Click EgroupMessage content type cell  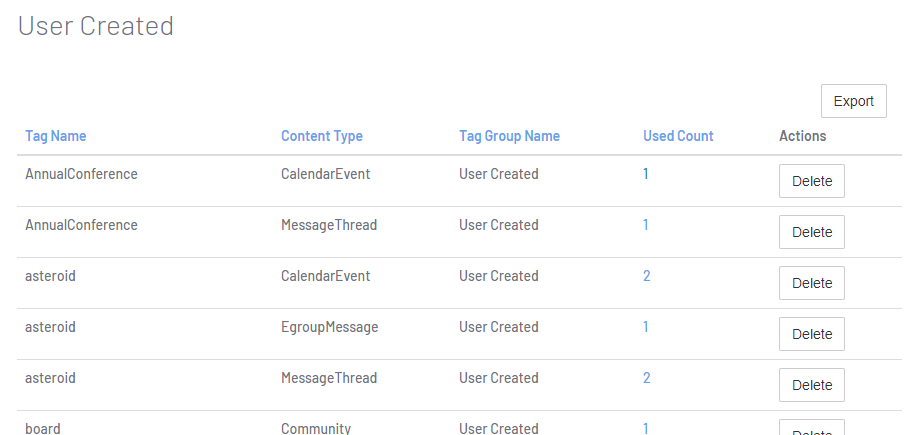point(329,327)
